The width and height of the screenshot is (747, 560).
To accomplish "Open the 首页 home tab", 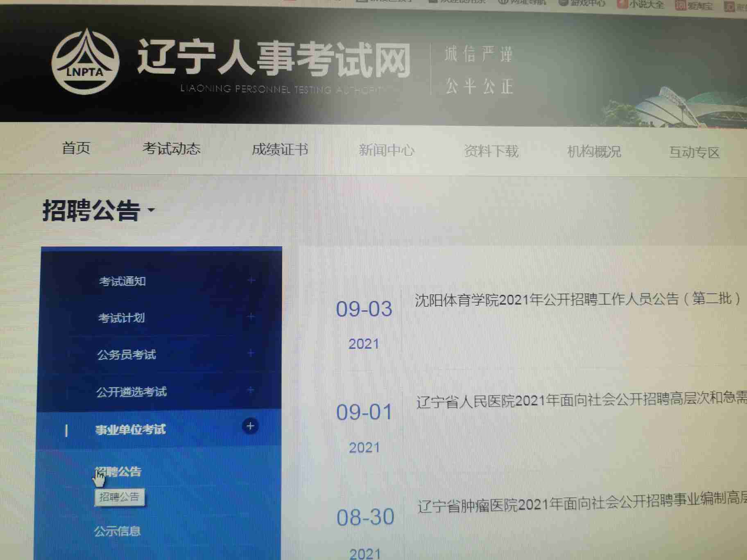I will pos(76,148).
